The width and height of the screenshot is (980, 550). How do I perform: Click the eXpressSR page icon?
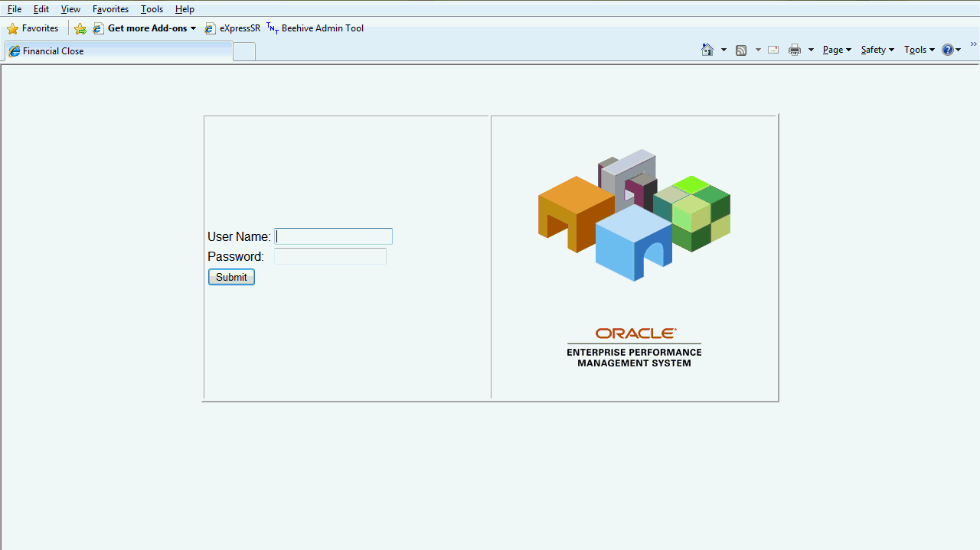coord(210,28)
